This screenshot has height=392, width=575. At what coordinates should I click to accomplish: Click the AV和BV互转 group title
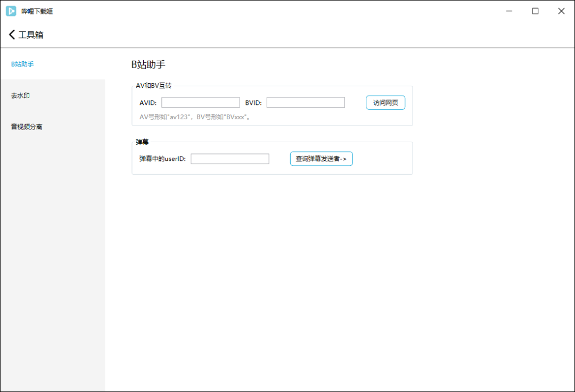(154, 85)
